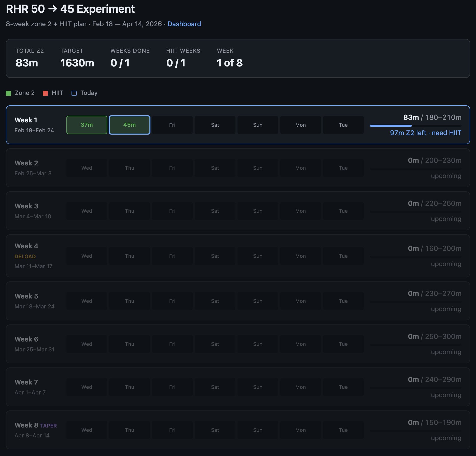Viewport: 476px width, 456px height.
Task: Open Wednesday's cell in Week 3
Action: [87, 211]
